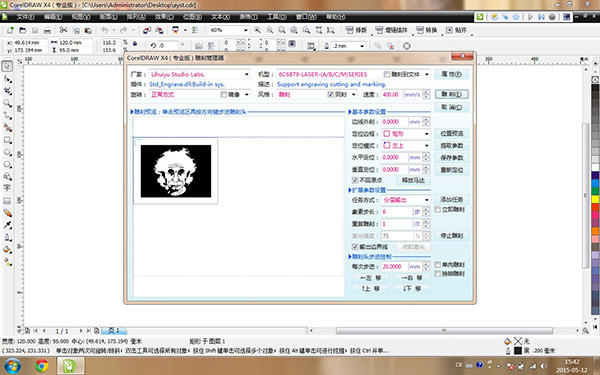Select the Text tool in the toolbox
Image resolution: width=600 pixels, height=375 pixels.
pyautogui.click(x=7, y=188)
